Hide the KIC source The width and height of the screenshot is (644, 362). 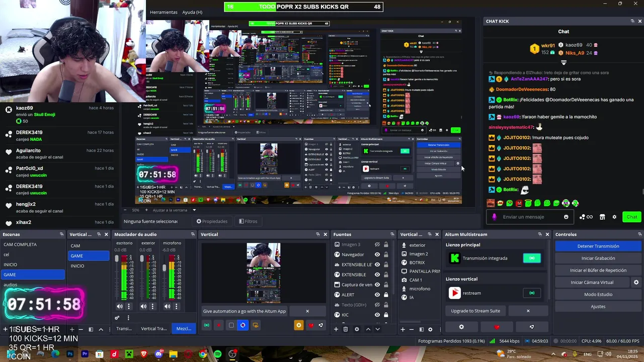377,315
